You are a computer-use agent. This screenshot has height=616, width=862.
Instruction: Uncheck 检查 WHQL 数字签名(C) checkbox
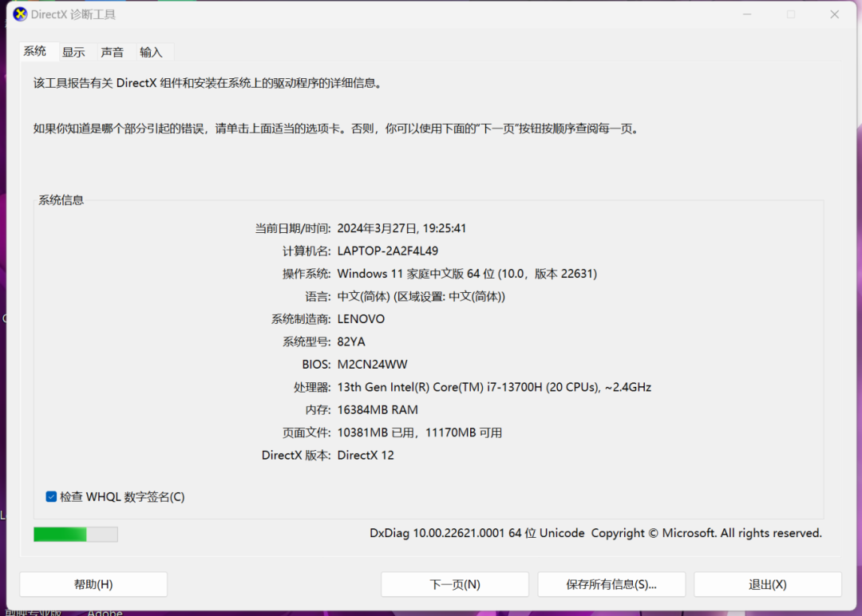[x=51, y=497]
